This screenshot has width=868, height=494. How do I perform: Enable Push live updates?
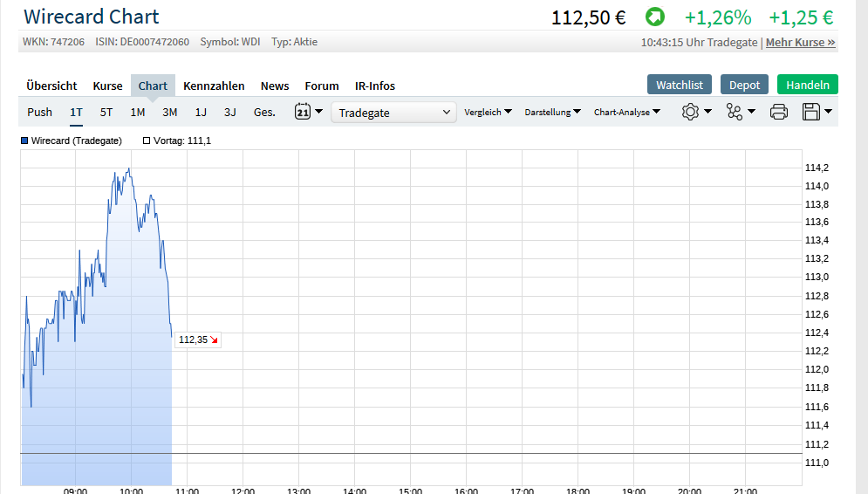pyautogui.click(x=39, y=112)
